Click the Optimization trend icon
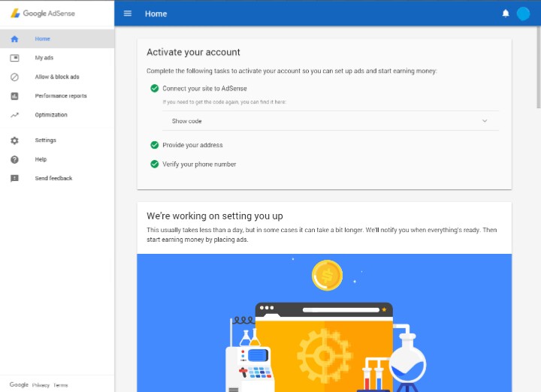 click(14, 115)
